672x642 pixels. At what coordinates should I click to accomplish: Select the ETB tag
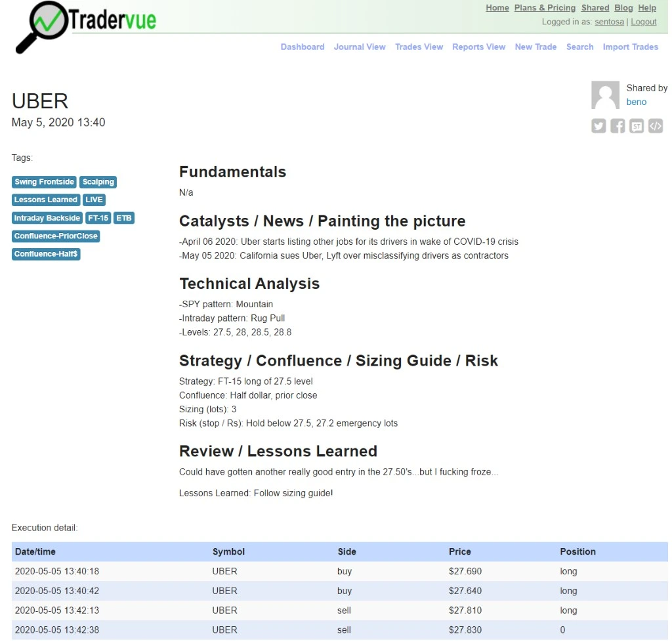(124, 218)
